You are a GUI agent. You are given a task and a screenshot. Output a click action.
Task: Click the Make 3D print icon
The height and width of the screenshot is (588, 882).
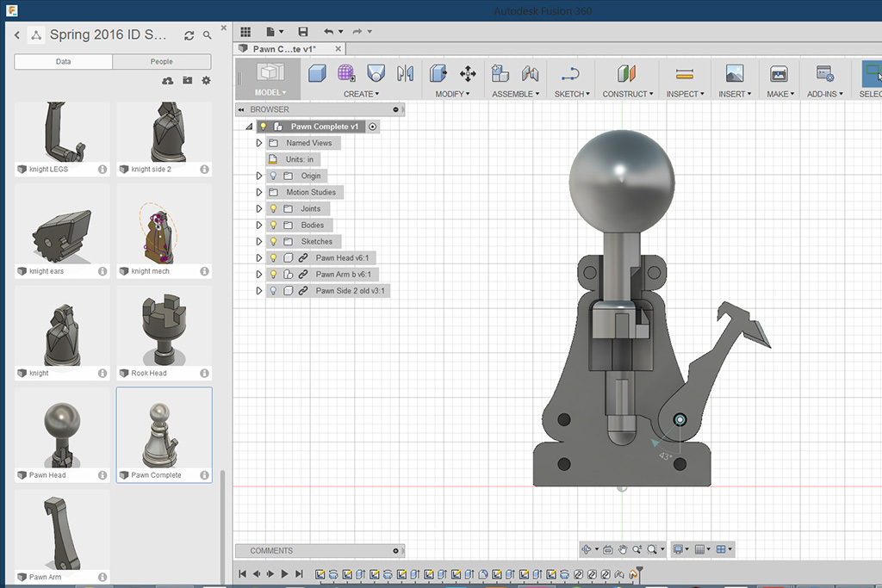779,74
